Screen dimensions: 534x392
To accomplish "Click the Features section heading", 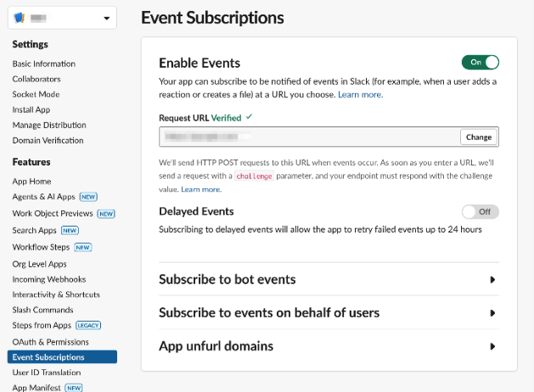I will click(31, 162).
